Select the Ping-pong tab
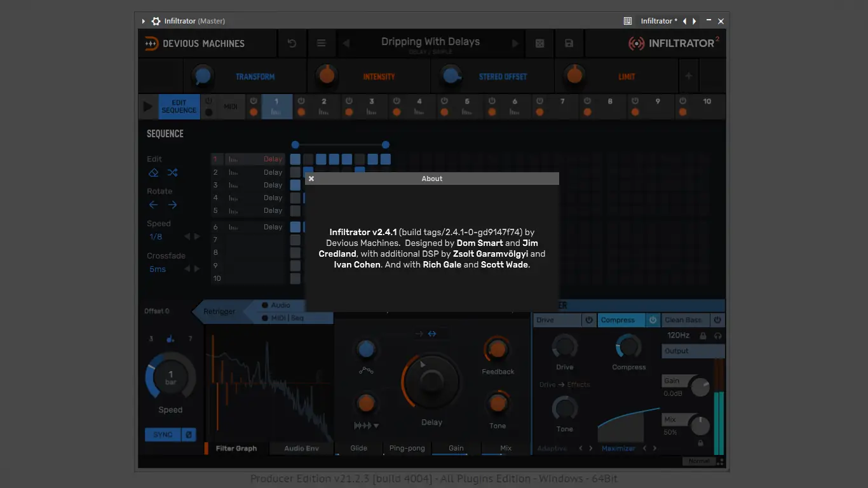This screenshot has height=488, width=868. click(x=407, y=448)
